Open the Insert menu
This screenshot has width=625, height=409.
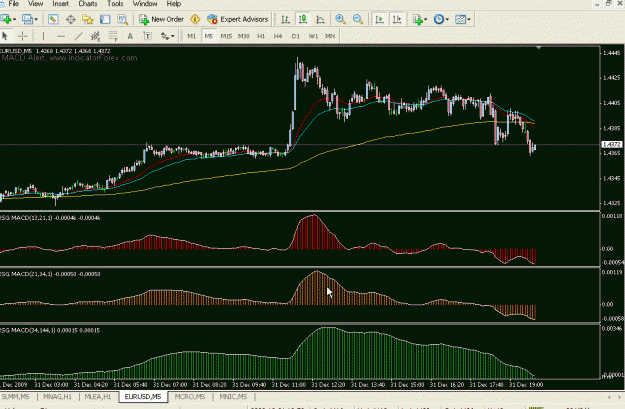pos(61,4)
